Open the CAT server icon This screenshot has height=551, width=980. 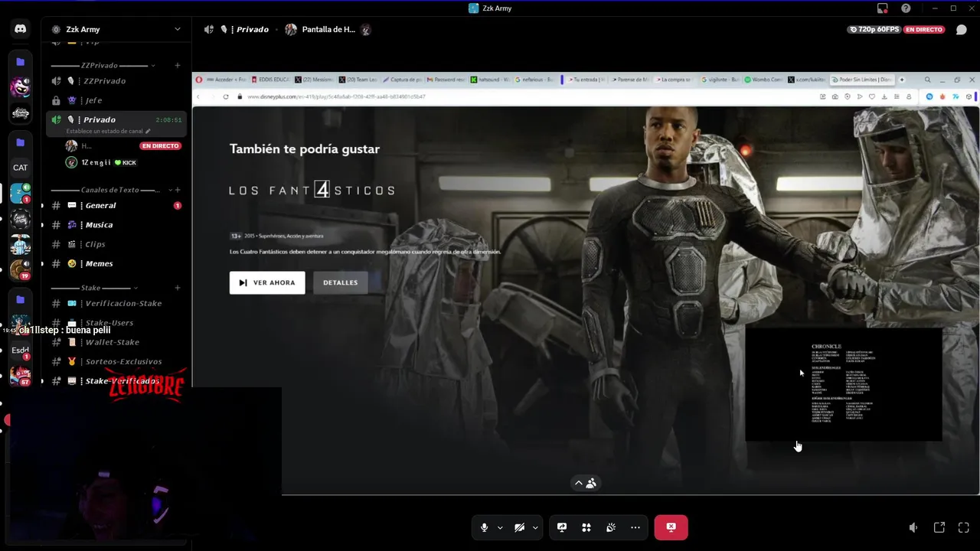point(21,168)
